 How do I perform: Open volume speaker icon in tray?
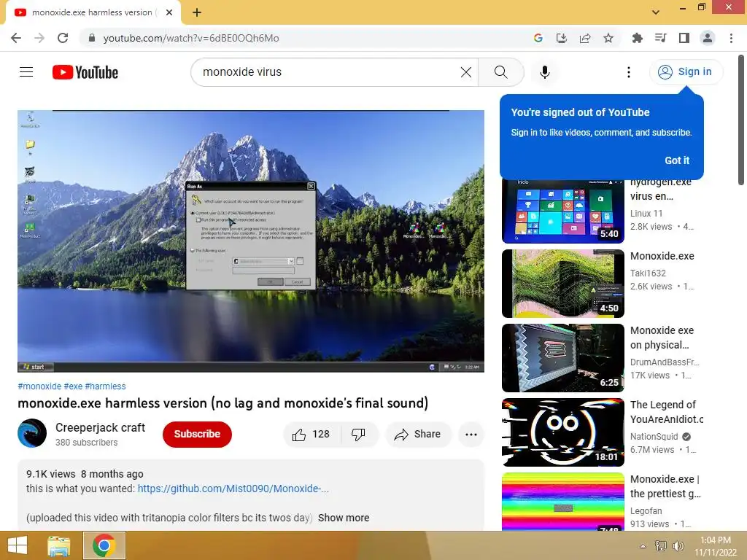pos(678,546)
